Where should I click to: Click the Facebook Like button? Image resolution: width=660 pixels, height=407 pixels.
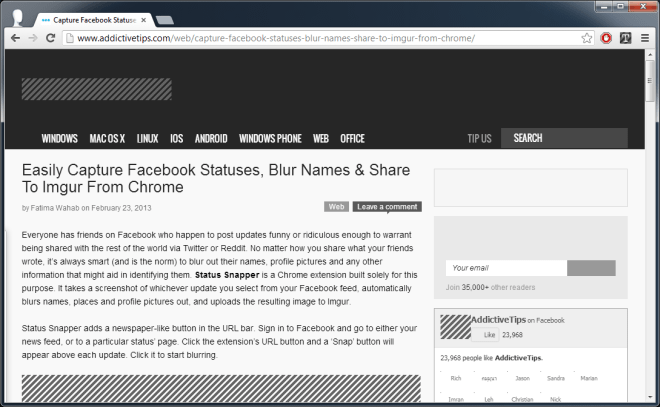tap(485, 335)
